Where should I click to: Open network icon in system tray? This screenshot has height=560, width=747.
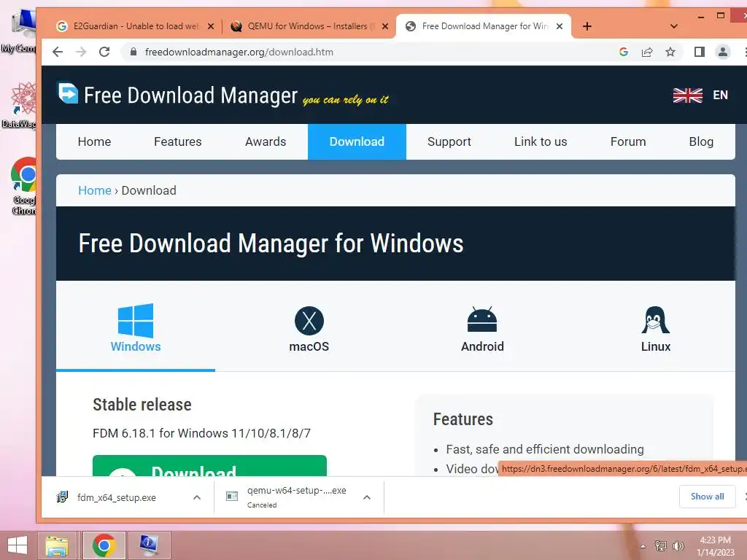point(661,546)
